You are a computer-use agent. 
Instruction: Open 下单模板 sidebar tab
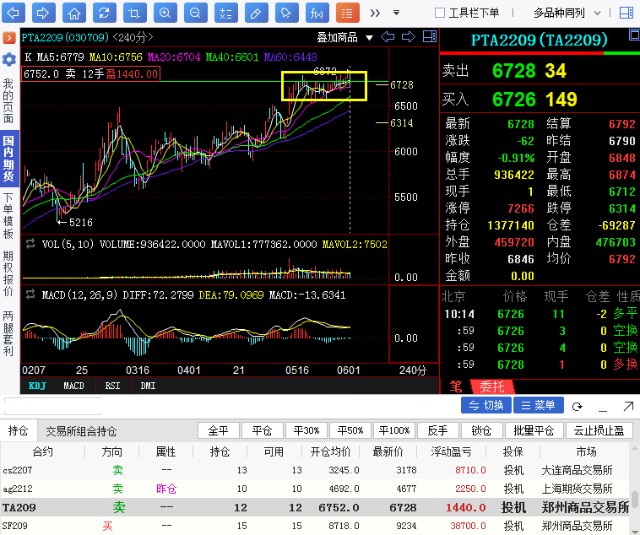9,216
